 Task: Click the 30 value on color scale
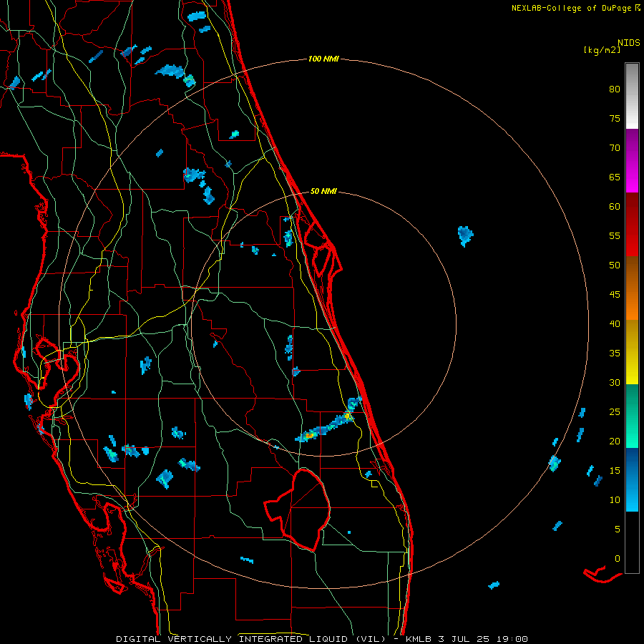coord(615,382)
